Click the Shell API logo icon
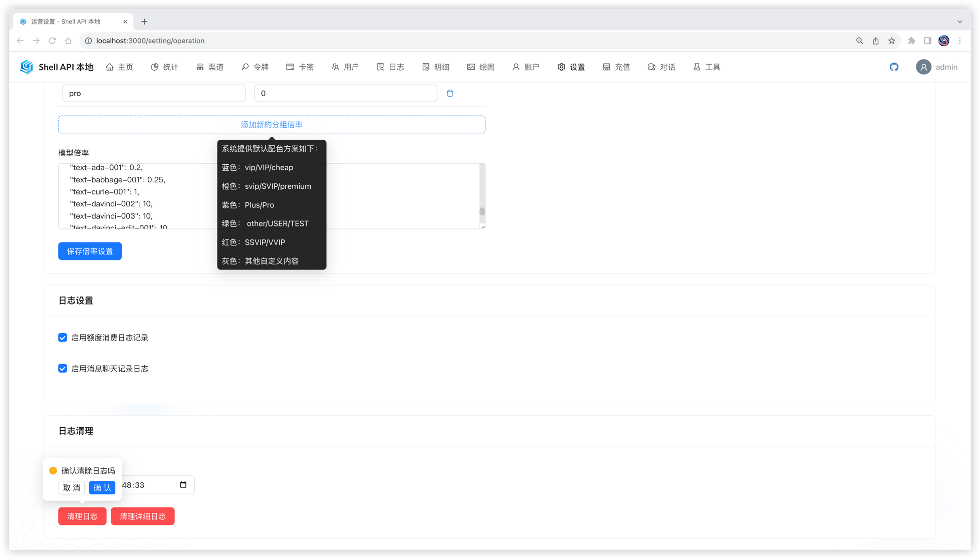The image size is (980, 559). pos(27,67)
